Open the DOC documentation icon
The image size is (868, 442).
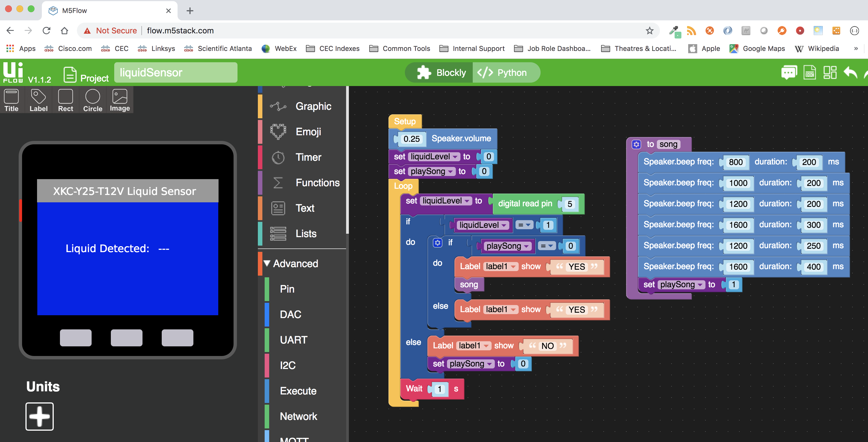(x=809, y=72)
